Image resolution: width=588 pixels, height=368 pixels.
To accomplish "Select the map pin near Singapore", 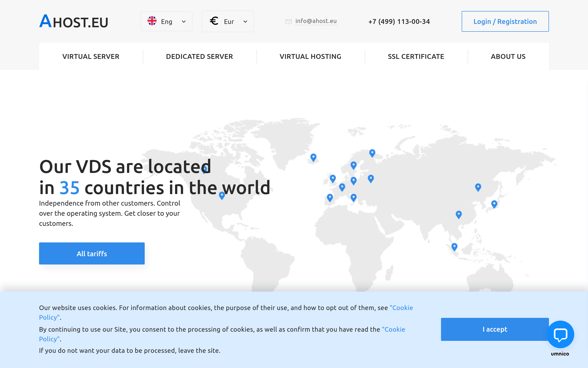I will pyautogui.click(x=454, y=247).
